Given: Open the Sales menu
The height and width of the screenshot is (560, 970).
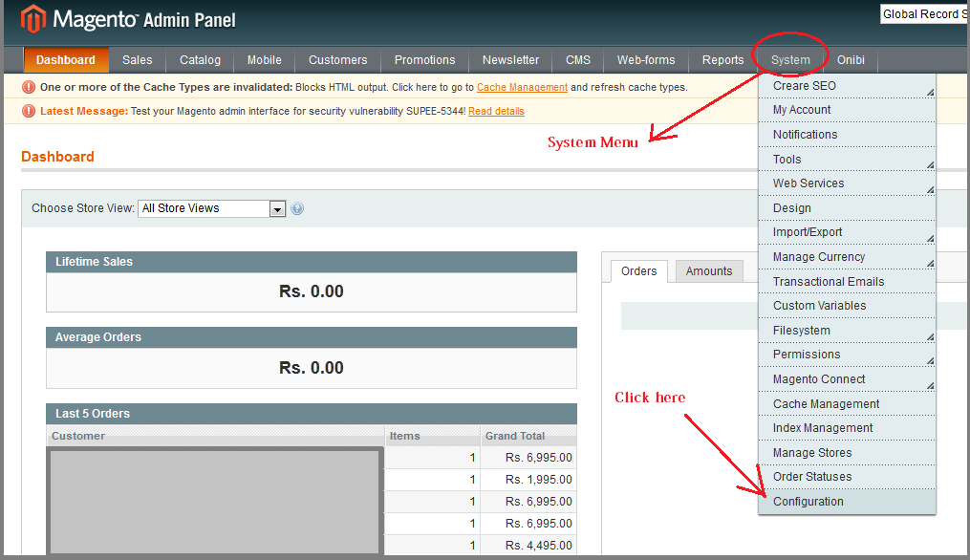Looking at the screenshot, I should 138,60.
